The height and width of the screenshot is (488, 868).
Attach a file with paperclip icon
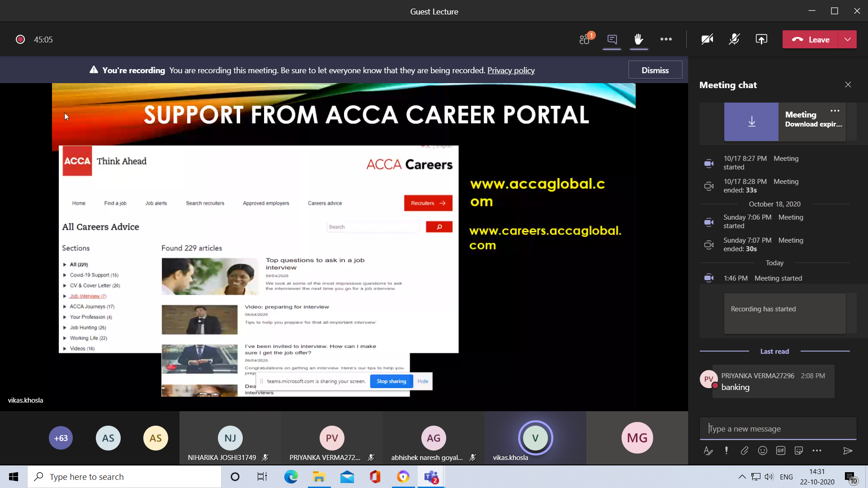point(744,450)
